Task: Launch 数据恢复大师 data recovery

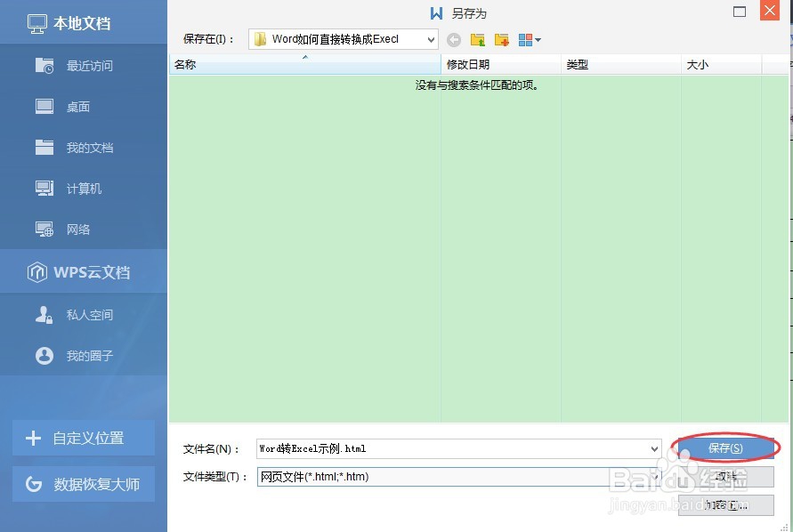Action: coord(84,484)
